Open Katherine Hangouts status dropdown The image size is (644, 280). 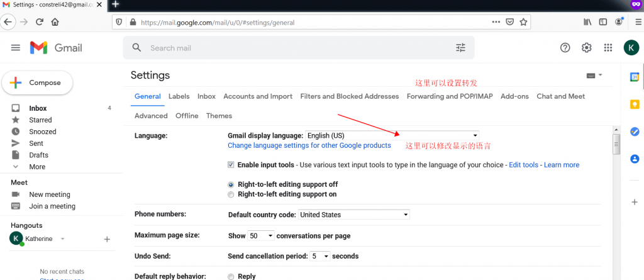62,239
